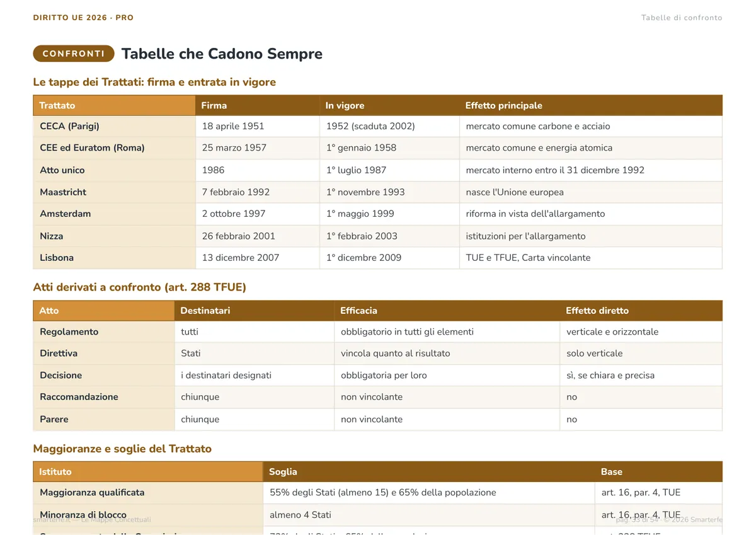Image resolution: width=756 pixels, height=535 pixels.
Task: Click 'TUE e TFUE, Carta vincolante'
Action: (528, 258)
